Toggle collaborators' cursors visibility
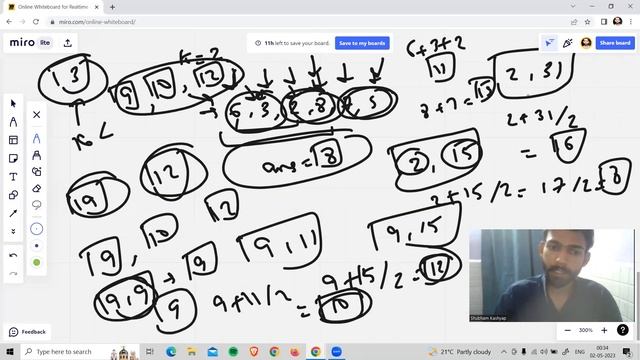 click(549, 43)
